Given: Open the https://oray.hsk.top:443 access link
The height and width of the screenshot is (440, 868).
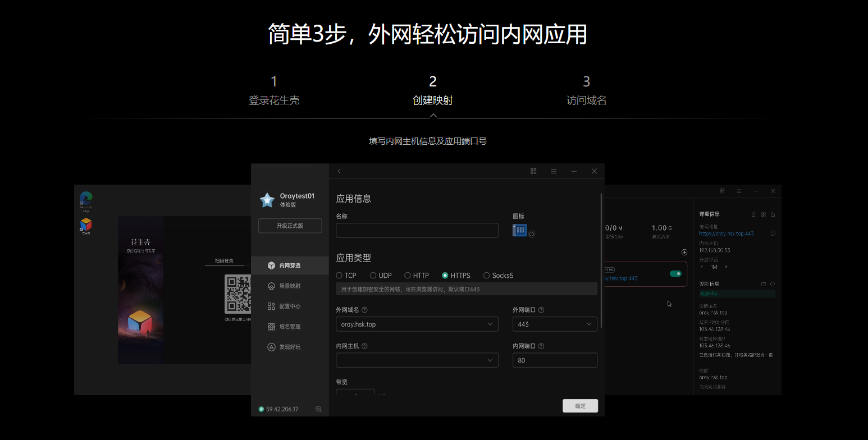Looking at the screenshot, I should tap(727, 233).
